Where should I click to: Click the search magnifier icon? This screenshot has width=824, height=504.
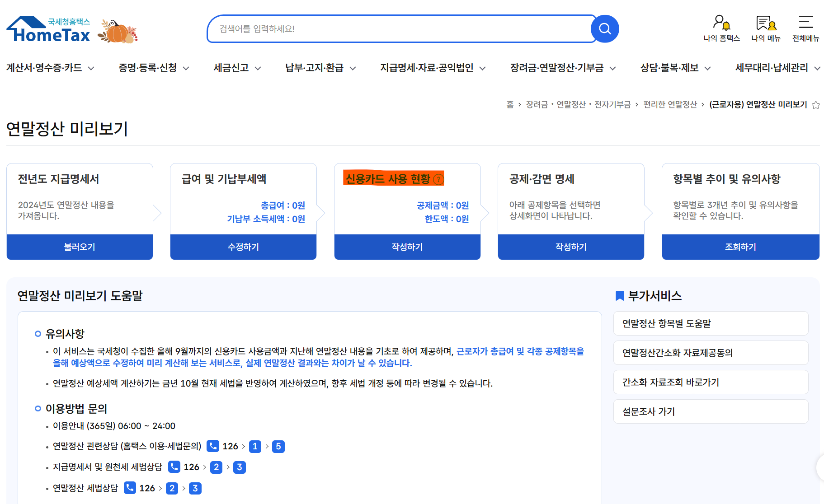[x=605, y=28]
